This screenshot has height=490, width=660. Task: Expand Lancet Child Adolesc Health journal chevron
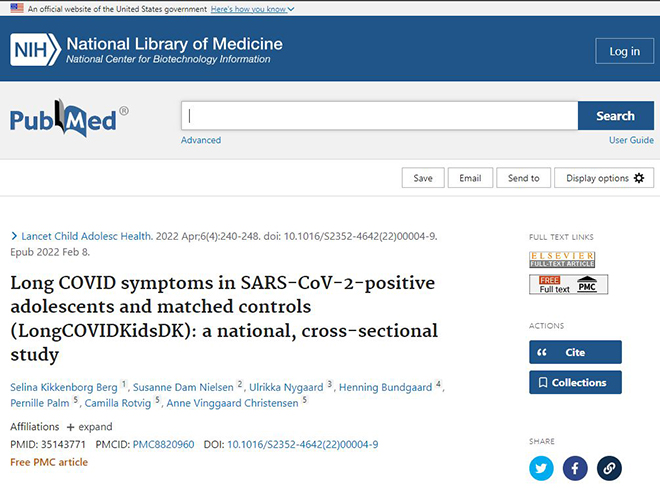click(14, 236)
